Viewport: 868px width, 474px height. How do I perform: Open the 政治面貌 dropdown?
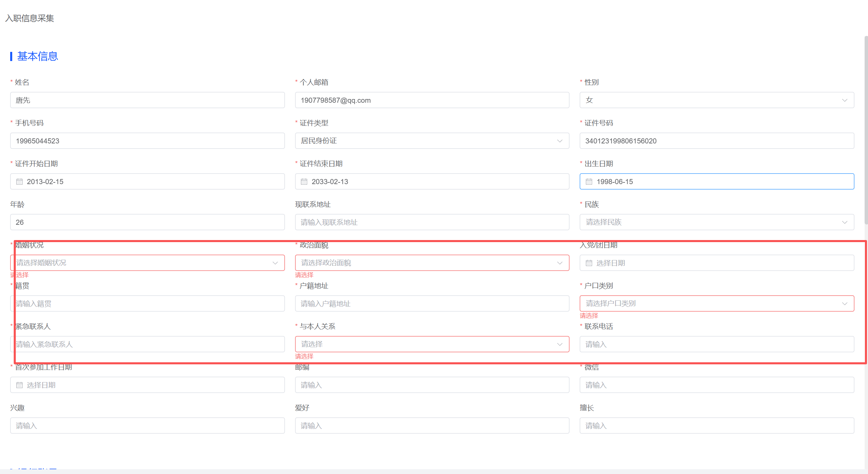click(x=432, y=263)
